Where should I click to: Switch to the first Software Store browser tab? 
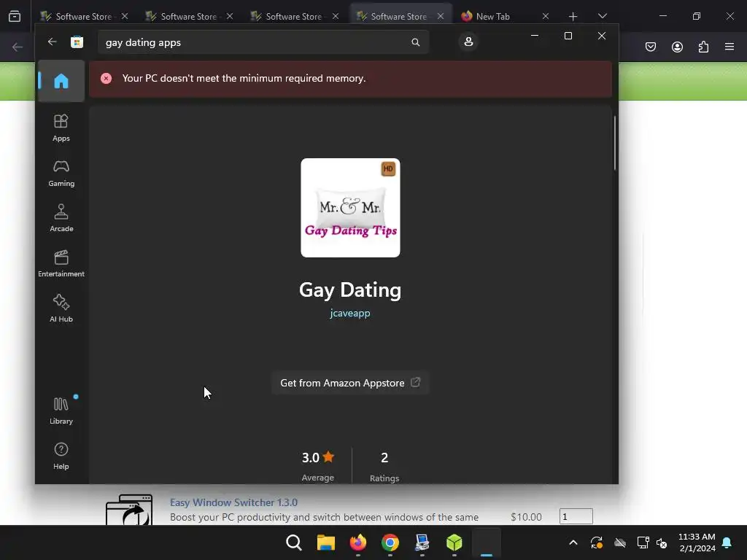click(85, 16)
